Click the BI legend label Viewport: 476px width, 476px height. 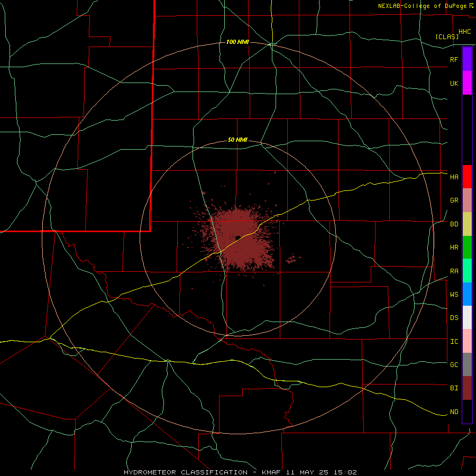(454, 388)
